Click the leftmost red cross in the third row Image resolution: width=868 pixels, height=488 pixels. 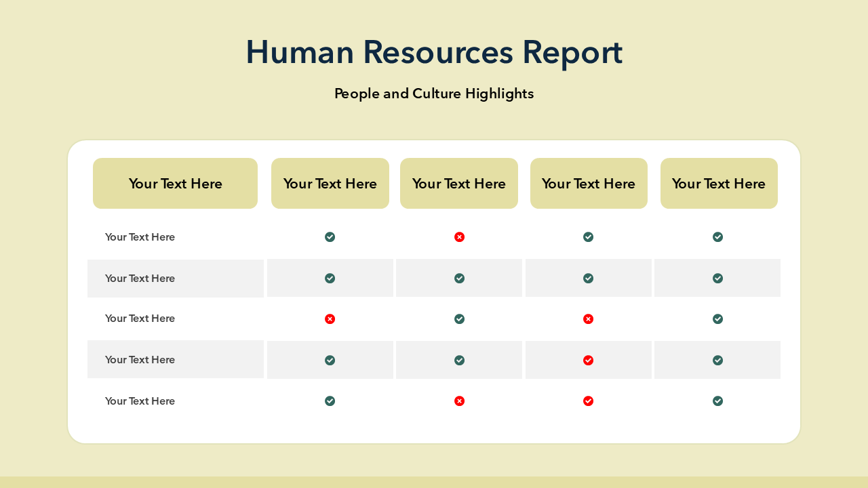330,319
